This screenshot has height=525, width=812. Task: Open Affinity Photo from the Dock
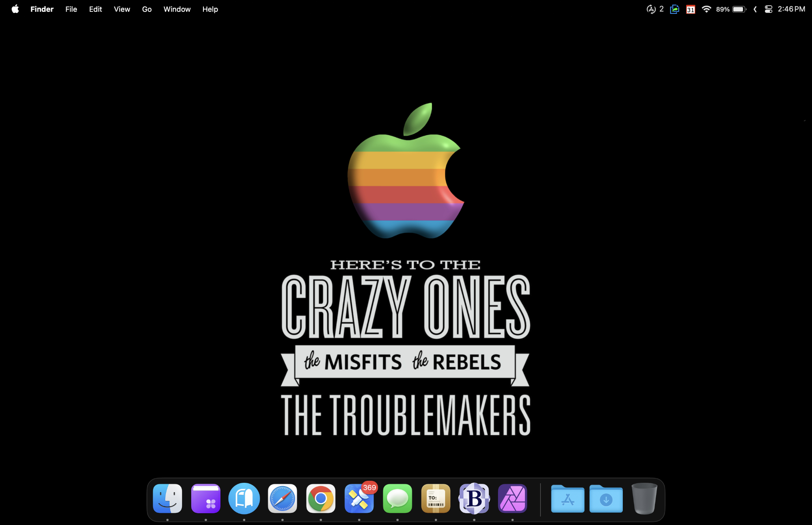(512, 498)
